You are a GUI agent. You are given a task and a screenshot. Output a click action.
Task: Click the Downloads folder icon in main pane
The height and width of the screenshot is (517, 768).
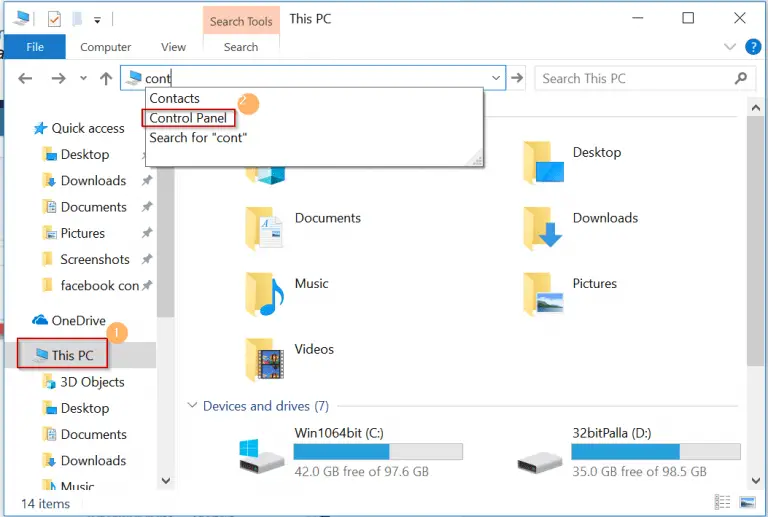543,228
